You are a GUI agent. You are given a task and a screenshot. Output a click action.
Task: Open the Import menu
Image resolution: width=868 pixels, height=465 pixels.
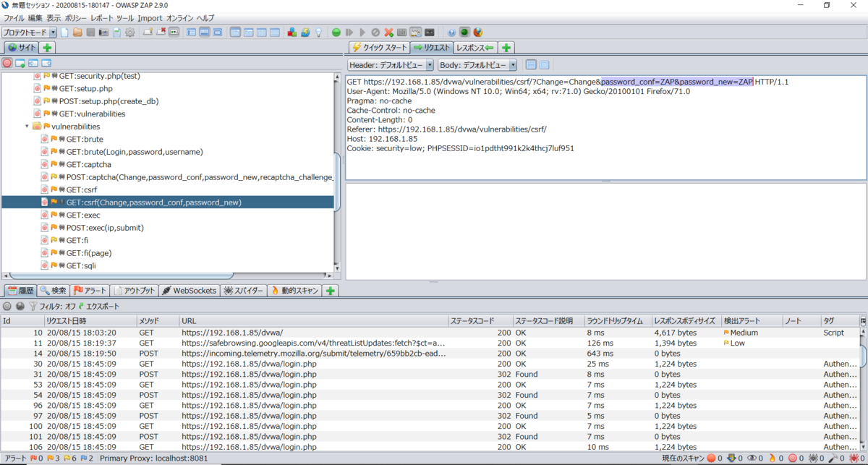coord(150,17)
